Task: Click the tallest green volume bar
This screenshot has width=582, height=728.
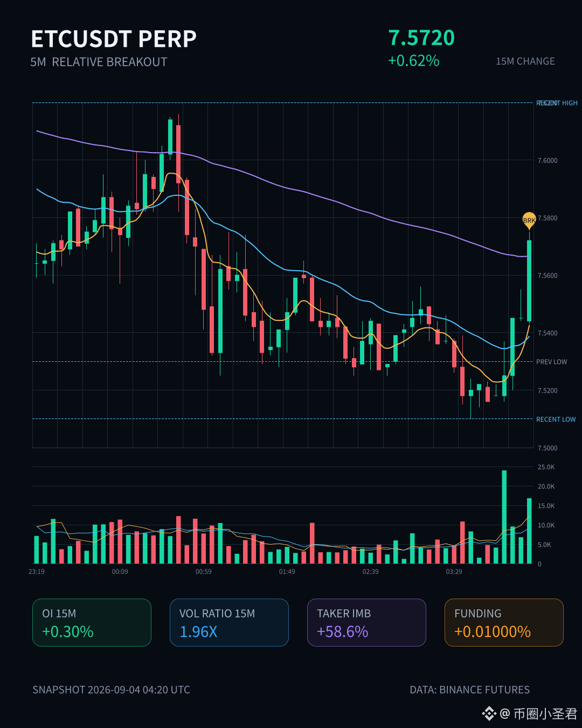Action: point(504,517)
